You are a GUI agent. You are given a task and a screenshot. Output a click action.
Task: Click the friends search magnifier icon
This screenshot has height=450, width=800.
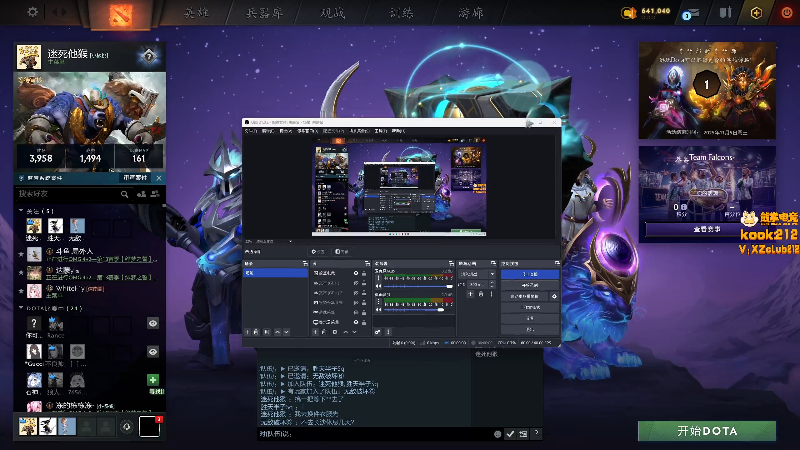tap(124, 194)
